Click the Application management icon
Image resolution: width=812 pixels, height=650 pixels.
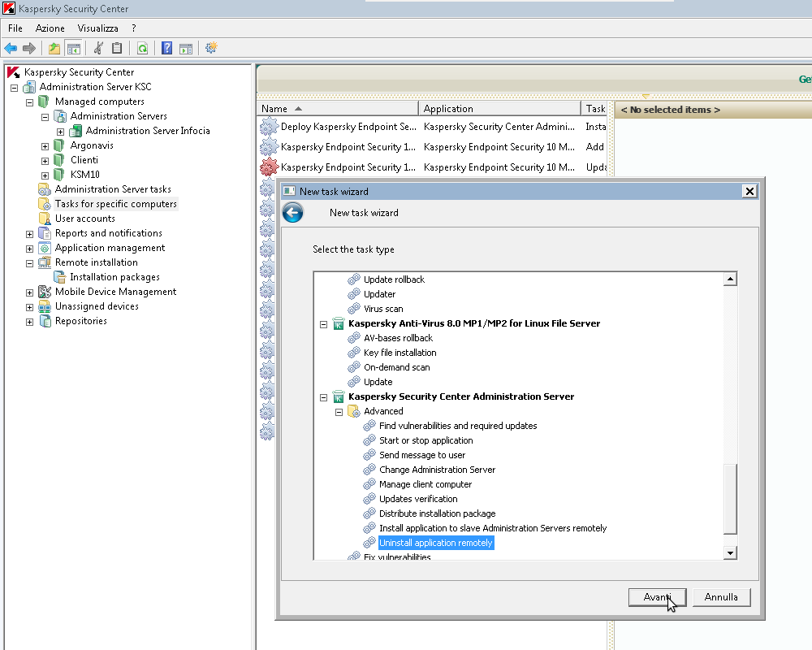pyautogui.click(x=45, y=248)
